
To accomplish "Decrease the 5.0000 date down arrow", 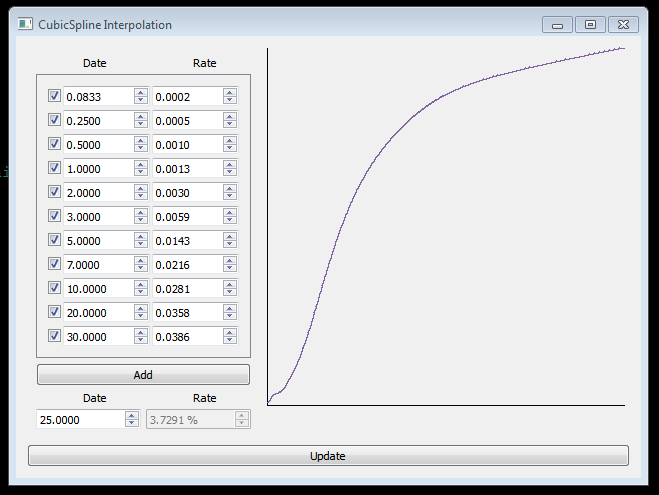I will pyautogui.click(x=141, y=244).
